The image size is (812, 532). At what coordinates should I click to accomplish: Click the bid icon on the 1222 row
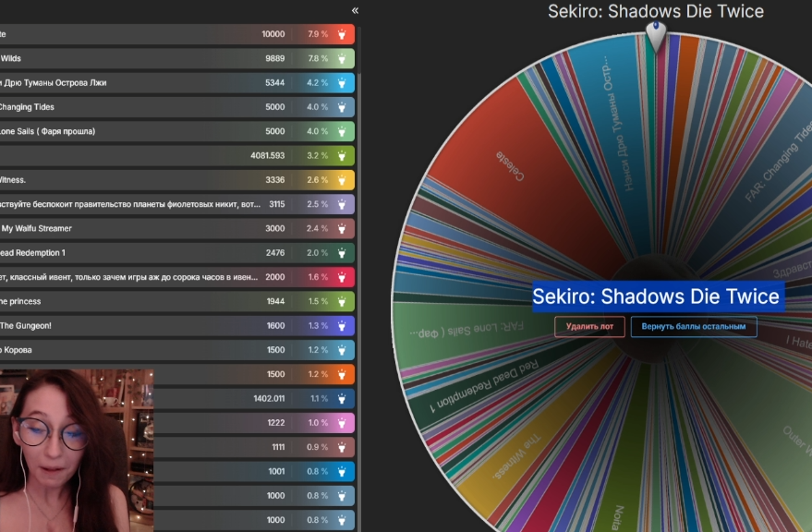tap(342, 423)
